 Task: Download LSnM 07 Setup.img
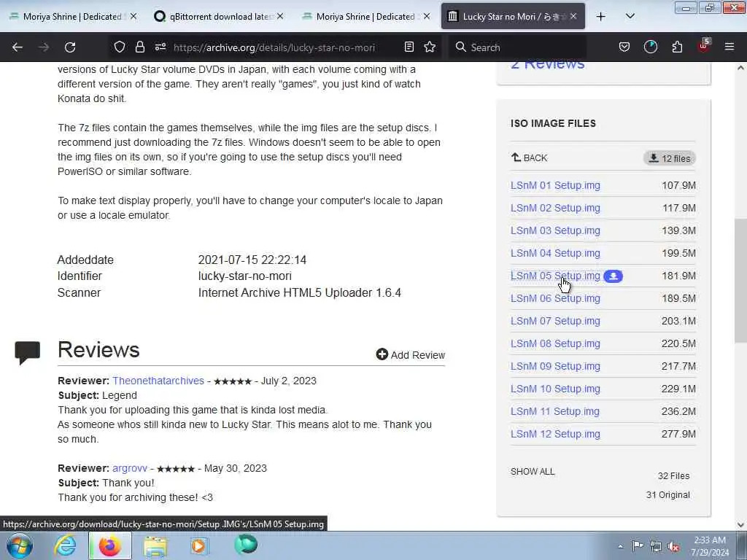(555, 321)
